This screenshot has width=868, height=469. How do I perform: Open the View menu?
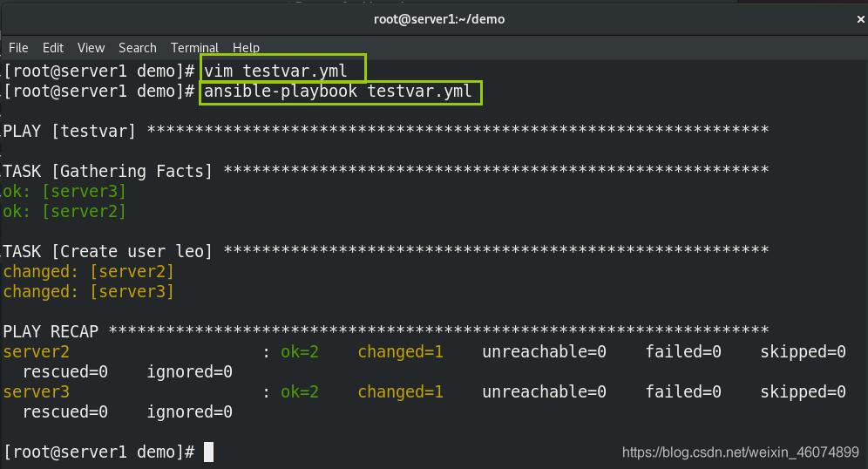click(91, 48)
